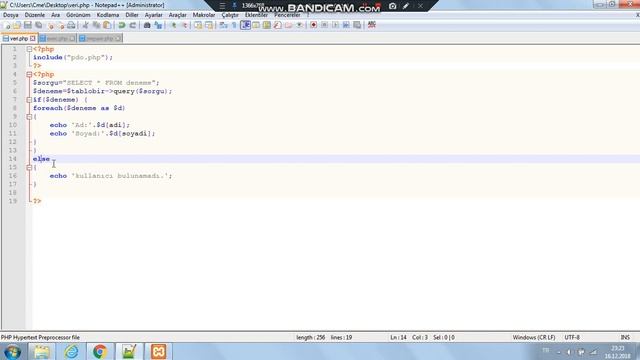Toggle file monitoring eye icon
This screenshot has width=640, height=360.
coord(299,25)
